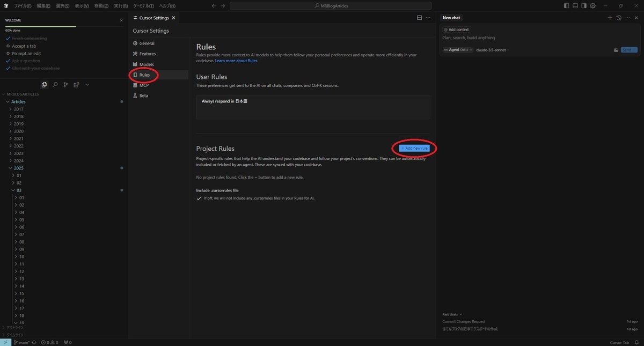Go back with the navigation arrow

pos(214,6)
